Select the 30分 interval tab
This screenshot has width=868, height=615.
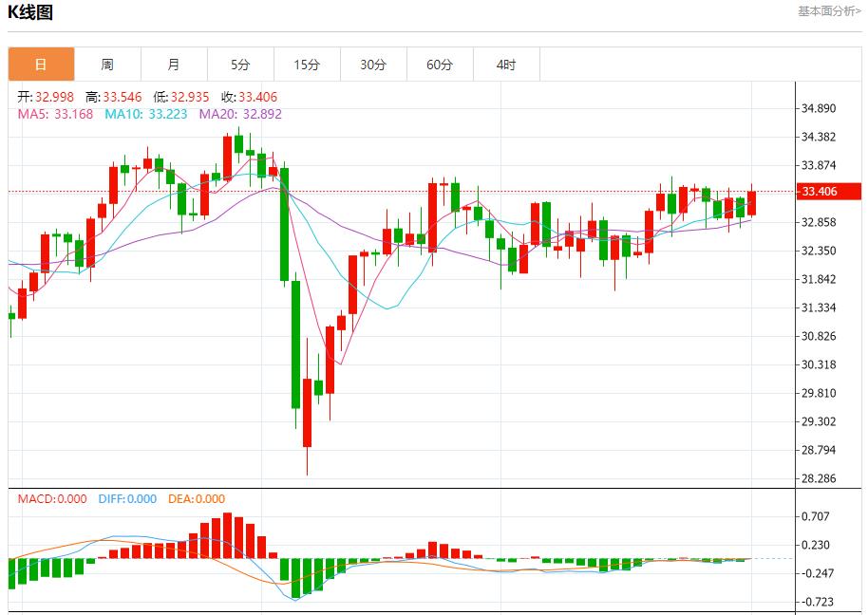tap(373, 65)
